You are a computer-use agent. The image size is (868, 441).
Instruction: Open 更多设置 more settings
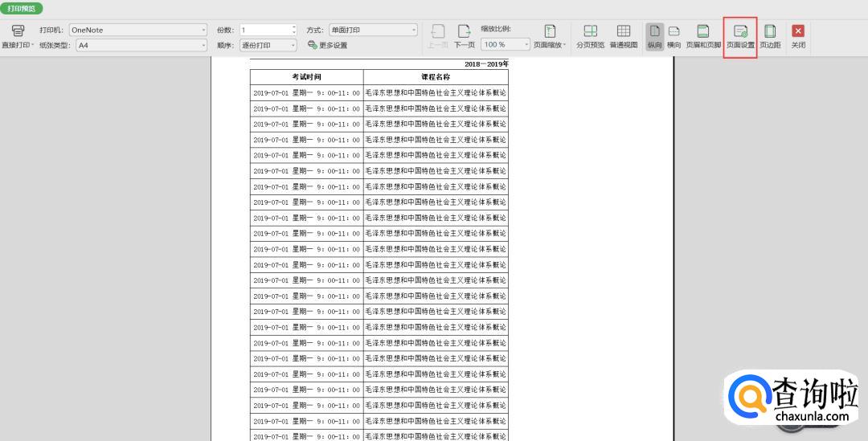click(328, 45)
